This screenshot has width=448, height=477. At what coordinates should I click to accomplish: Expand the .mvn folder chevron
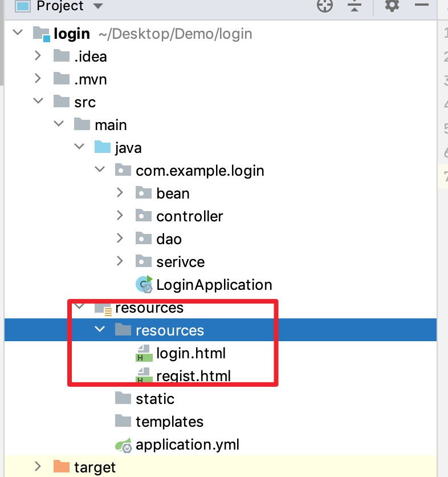coord(38,79)
